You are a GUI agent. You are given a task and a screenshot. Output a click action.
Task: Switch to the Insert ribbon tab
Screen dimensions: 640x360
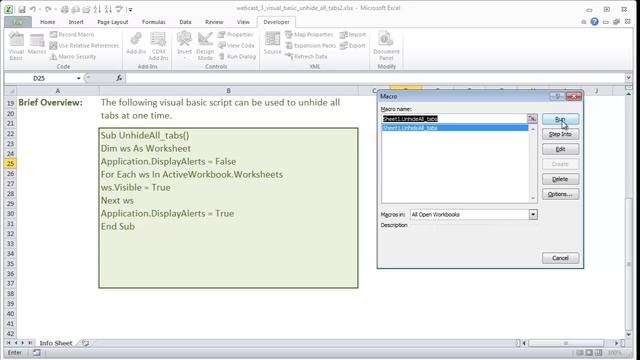(76, 22)
